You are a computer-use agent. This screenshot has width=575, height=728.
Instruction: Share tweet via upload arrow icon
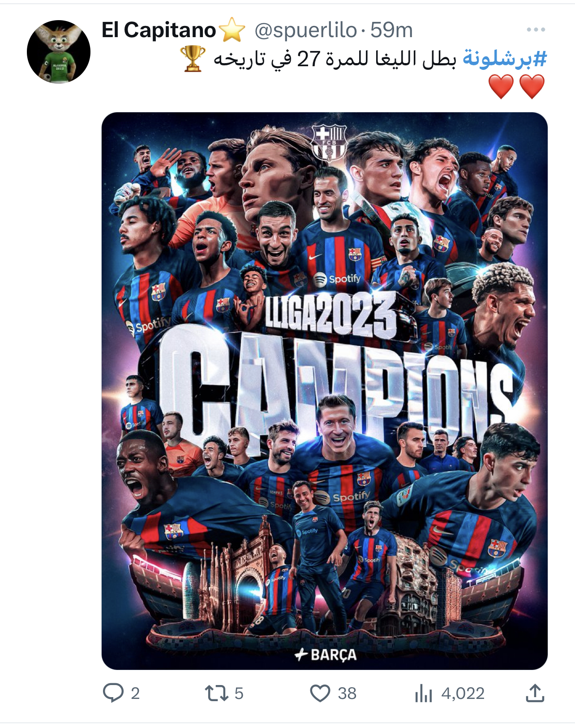(535, 693)
